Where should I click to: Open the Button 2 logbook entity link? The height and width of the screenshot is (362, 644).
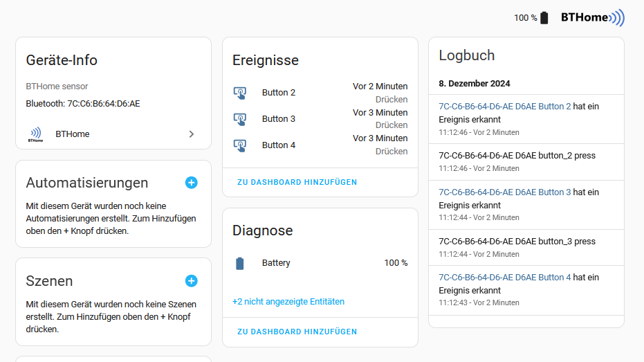click(x=505, y=107)
